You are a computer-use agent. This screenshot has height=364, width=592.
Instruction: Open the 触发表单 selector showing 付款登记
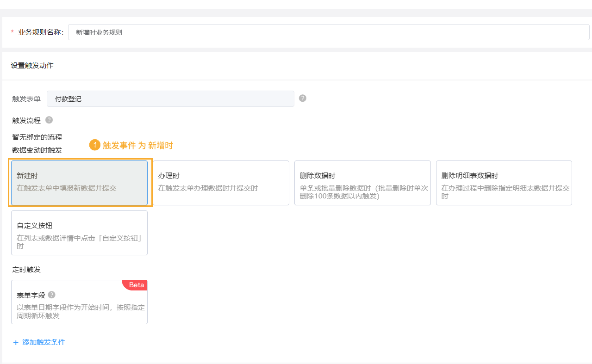170,99
